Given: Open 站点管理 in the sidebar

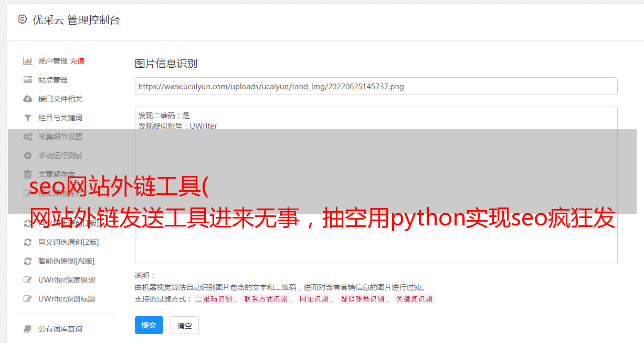Looking at the screenshot, I should pos(53,80).
